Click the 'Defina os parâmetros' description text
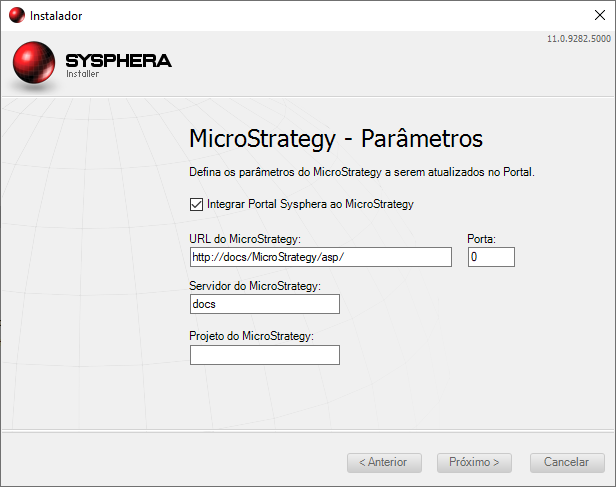 click(362, 172)
